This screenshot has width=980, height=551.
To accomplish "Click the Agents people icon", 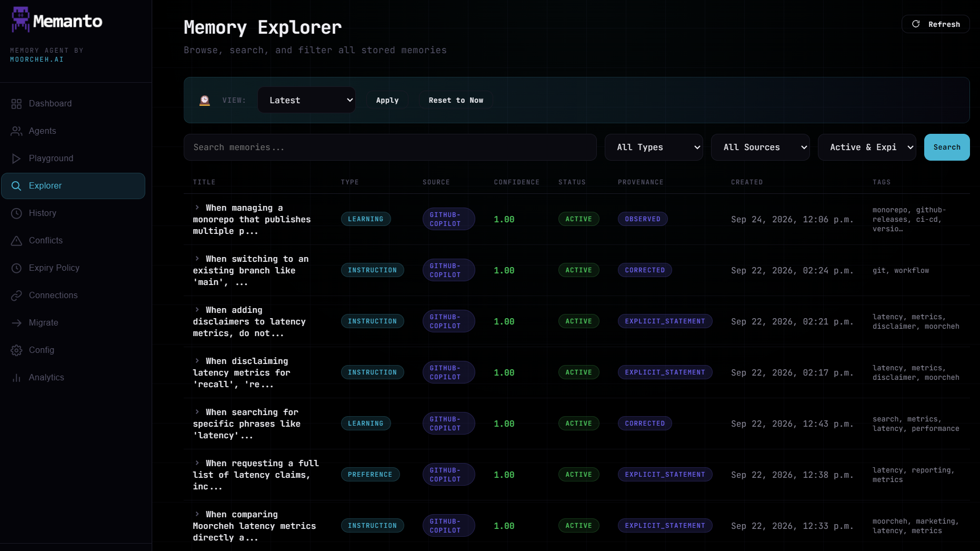I will point(16,131).
